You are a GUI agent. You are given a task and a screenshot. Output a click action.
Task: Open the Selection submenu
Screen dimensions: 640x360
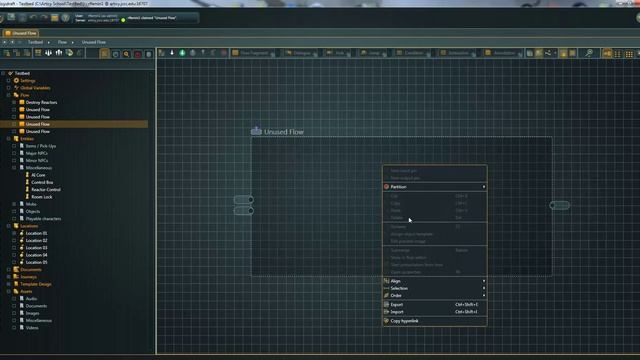[435, 288]
